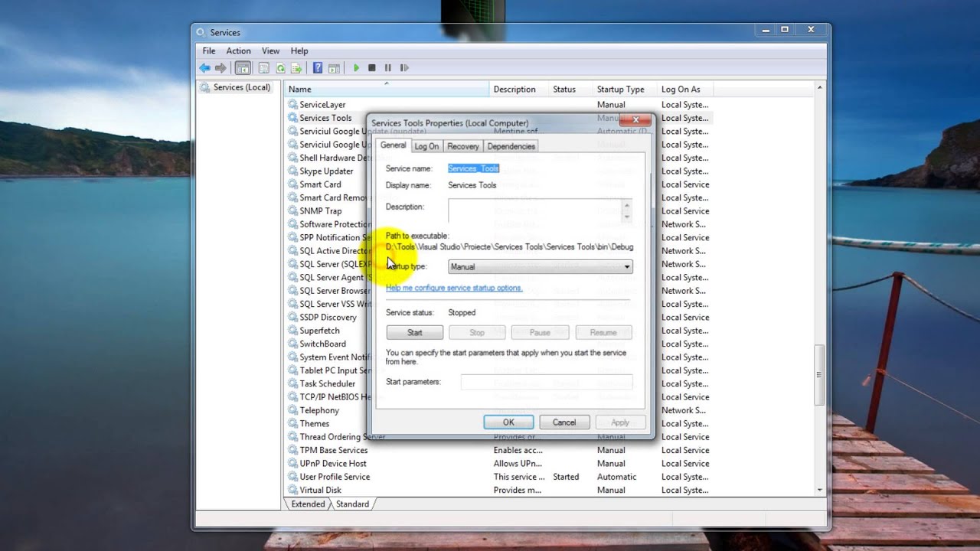Open the Help me configure service startup options link
The height and width of the screenshot is (551, 980).
tap(454, 288)
